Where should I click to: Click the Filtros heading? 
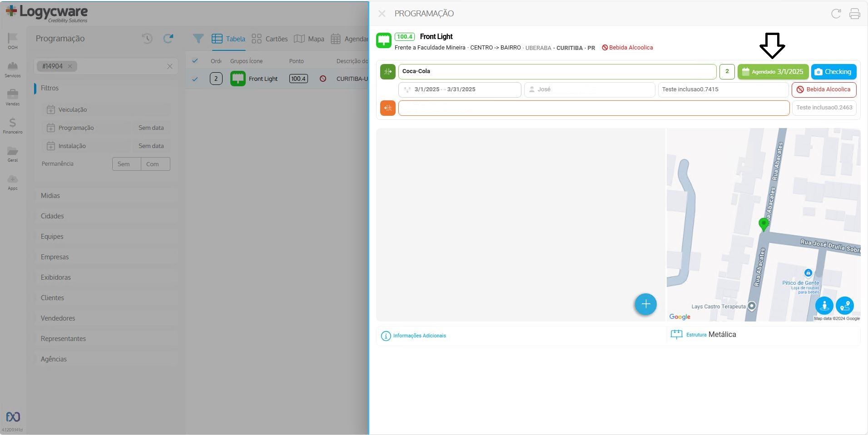50,88
